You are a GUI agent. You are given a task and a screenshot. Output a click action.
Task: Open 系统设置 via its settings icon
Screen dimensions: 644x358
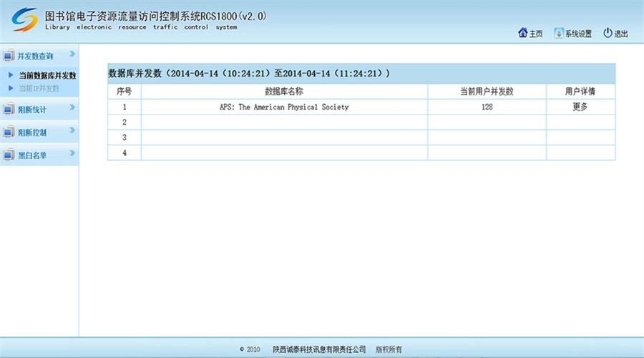559,33
